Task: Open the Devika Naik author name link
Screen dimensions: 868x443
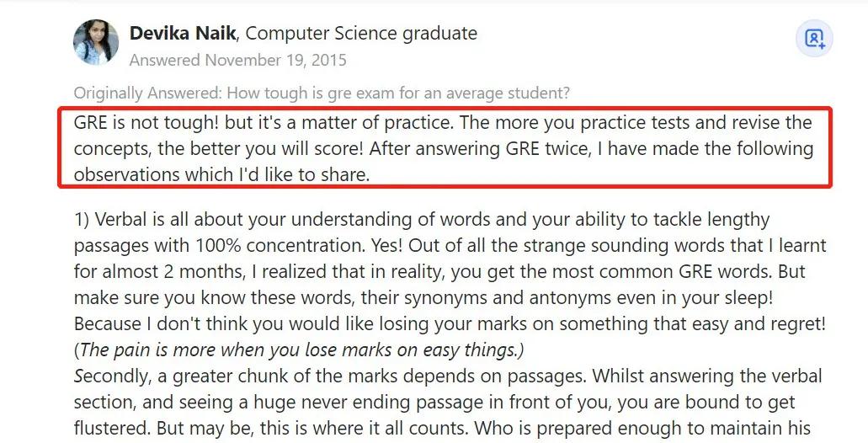Action: click(183, 34)
